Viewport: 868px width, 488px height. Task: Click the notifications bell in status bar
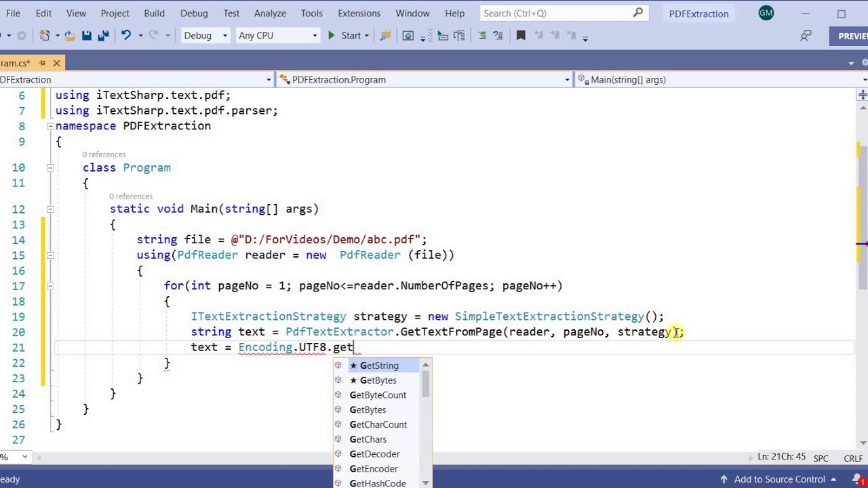857,479
